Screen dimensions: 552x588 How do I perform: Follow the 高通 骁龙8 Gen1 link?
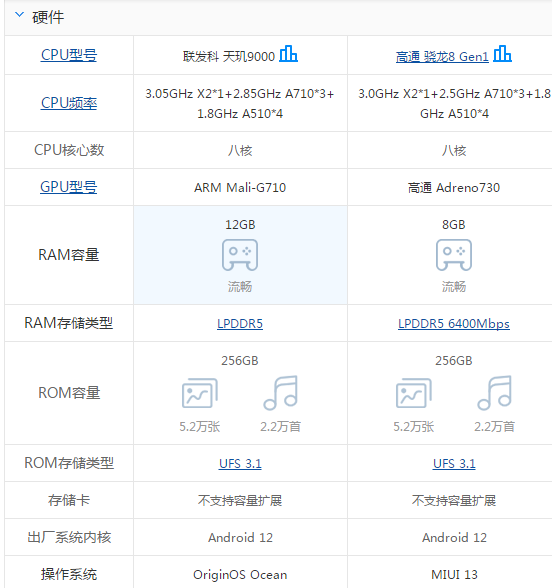click(x=442, y=57)
